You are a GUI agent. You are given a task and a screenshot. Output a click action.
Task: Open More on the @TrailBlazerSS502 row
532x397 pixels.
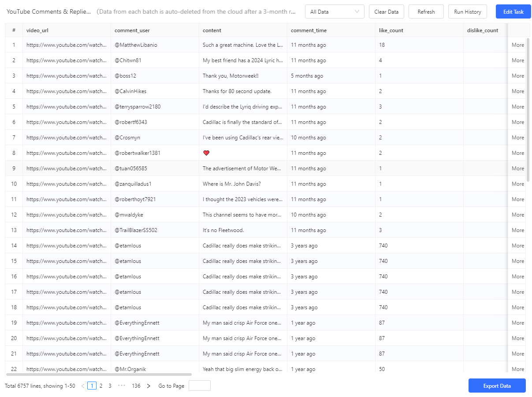click(517, 230)
